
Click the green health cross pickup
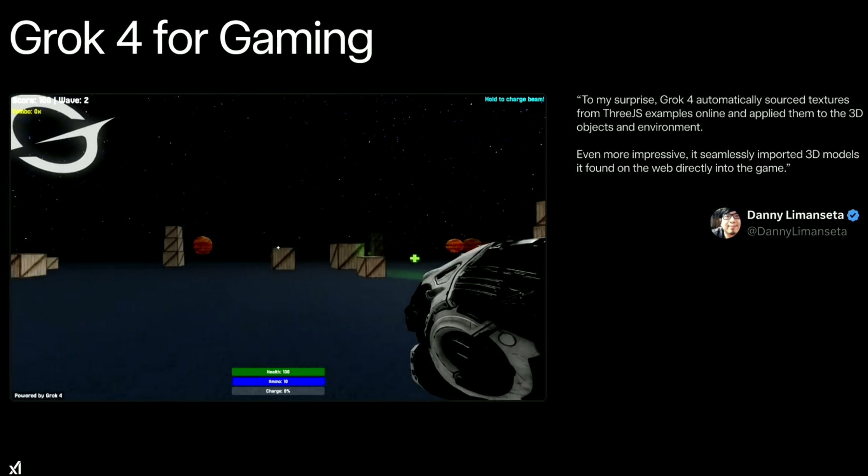[x=414, y=259]
